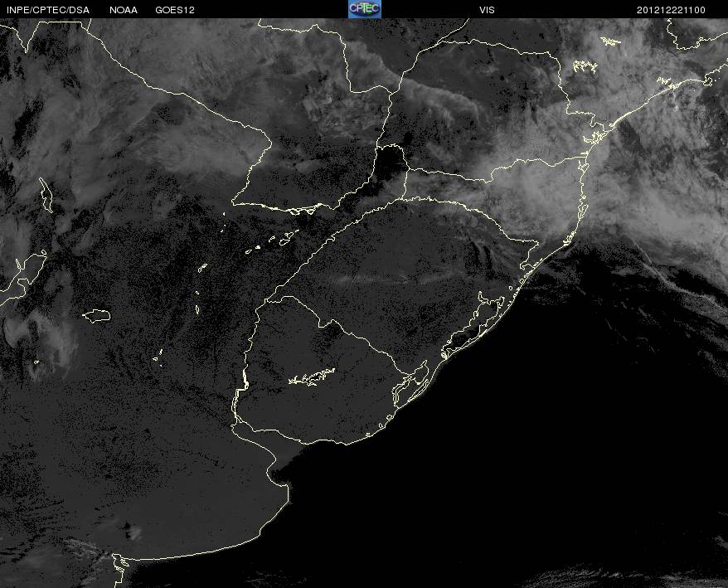Screen dimensions: 728x588
Task: Select the INPE/CPTEC/DSA header label
Action: click(48, 10)
